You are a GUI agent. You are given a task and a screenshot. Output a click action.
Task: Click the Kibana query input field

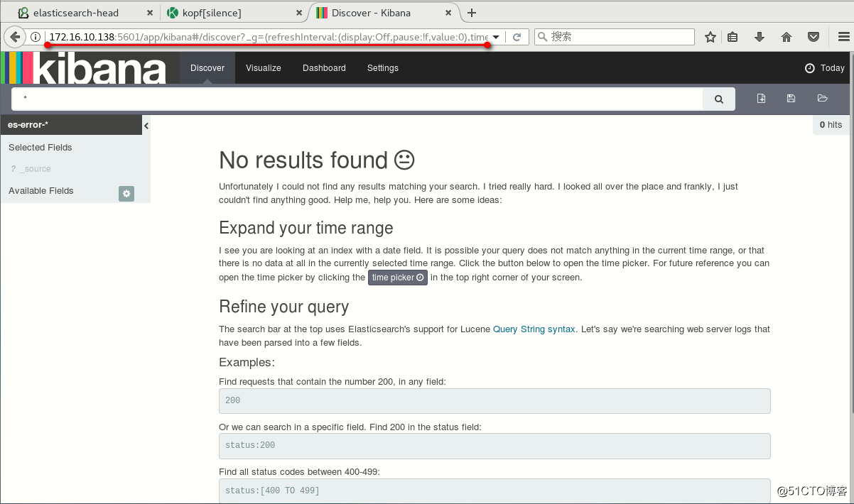tap(357, 99)
